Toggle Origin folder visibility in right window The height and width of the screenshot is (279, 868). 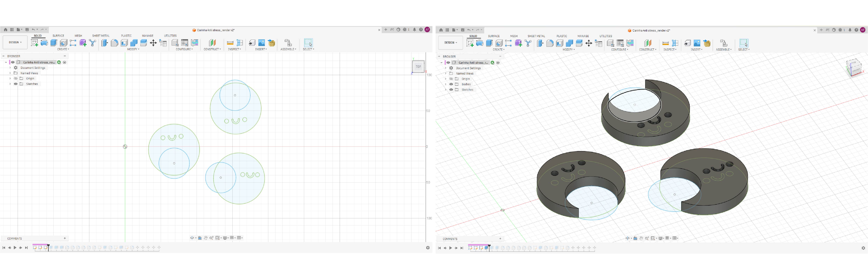tap(451, 79)
